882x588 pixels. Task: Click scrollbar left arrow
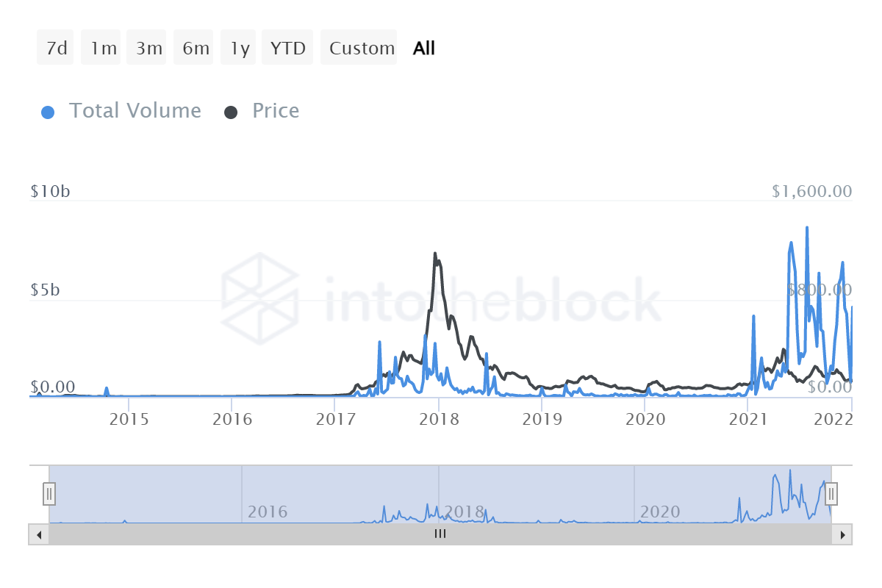click(39, 534)
